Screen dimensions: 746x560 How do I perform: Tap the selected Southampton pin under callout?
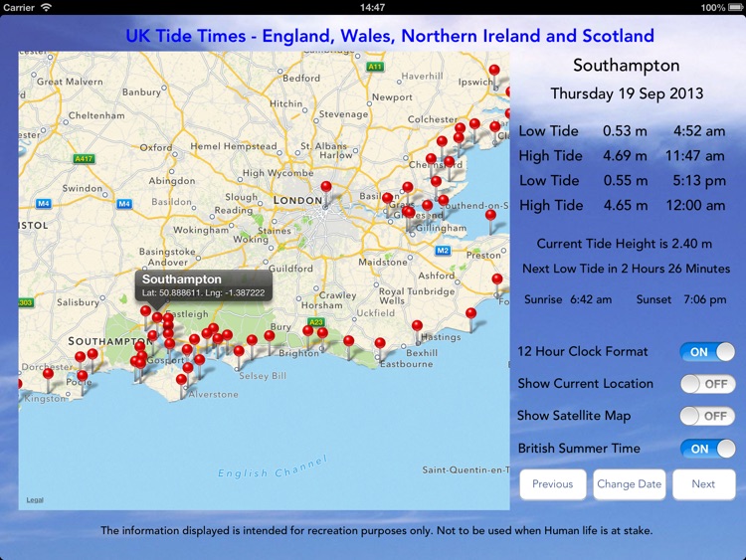[x=157, y=317]
